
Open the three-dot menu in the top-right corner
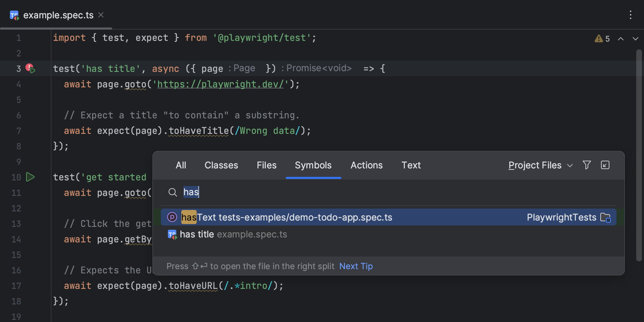631,15
